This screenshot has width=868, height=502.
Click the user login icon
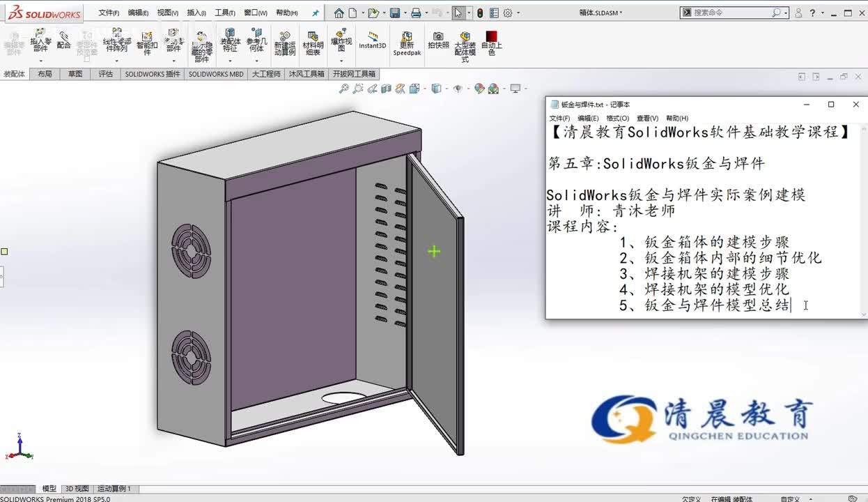pyautogui.click(x=798, y=13)
